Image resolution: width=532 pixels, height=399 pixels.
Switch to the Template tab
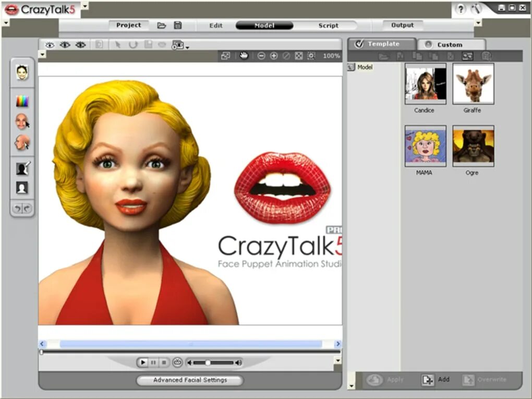pyautogui.click(x=382, y=44)
